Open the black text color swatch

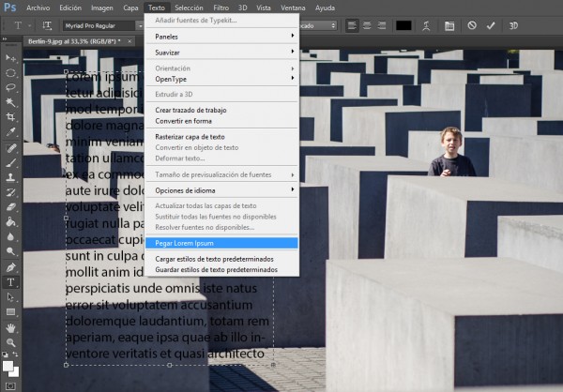tap(403, 25)
